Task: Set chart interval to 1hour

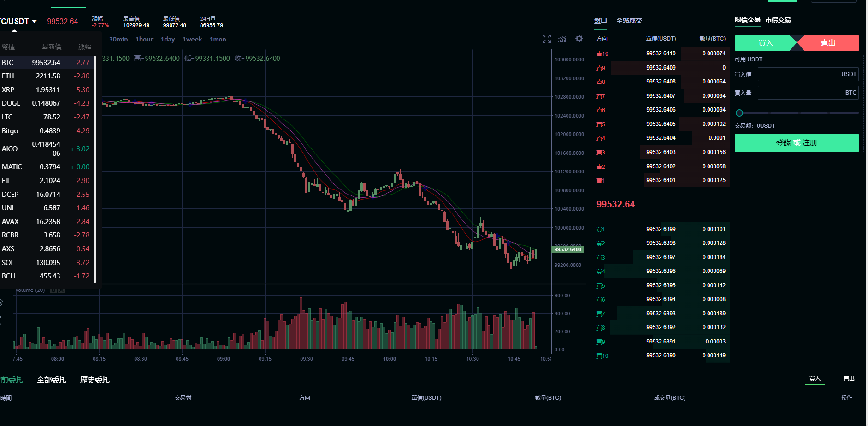Action: pyautogui.click(x=144, y=40)
